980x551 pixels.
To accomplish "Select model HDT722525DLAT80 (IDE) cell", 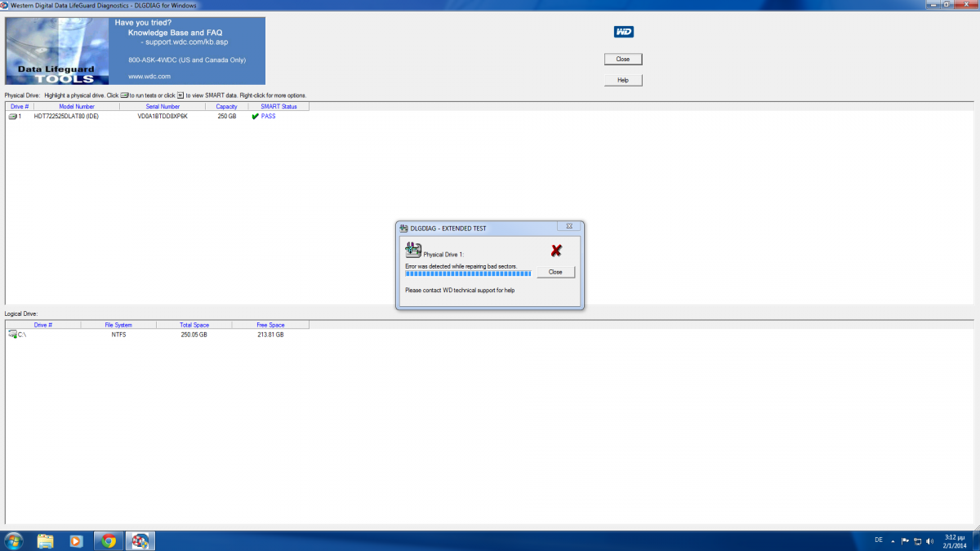I will [66, 117].
